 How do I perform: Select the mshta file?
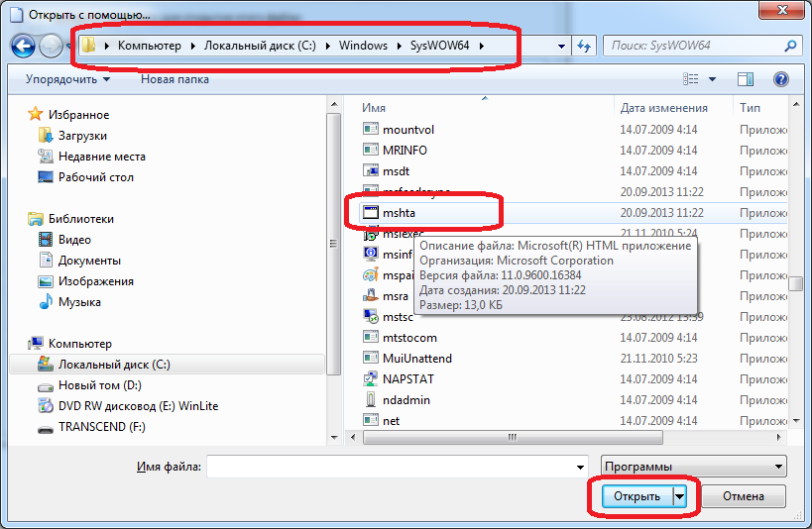click(398, 212)
